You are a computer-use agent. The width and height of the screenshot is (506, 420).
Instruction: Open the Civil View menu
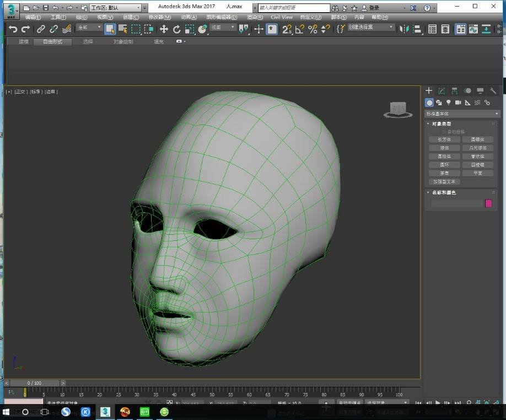(x=282, y=17)
